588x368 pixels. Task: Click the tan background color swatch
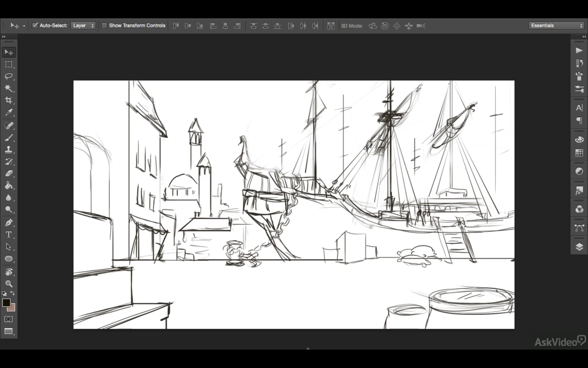(x=12, y=309)
